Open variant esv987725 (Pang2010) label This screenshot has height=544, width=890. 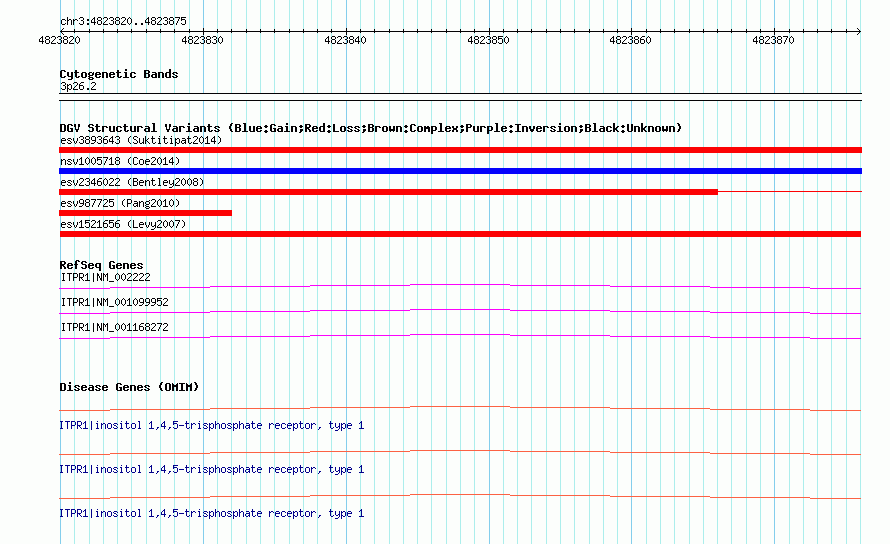coord(120,203)
